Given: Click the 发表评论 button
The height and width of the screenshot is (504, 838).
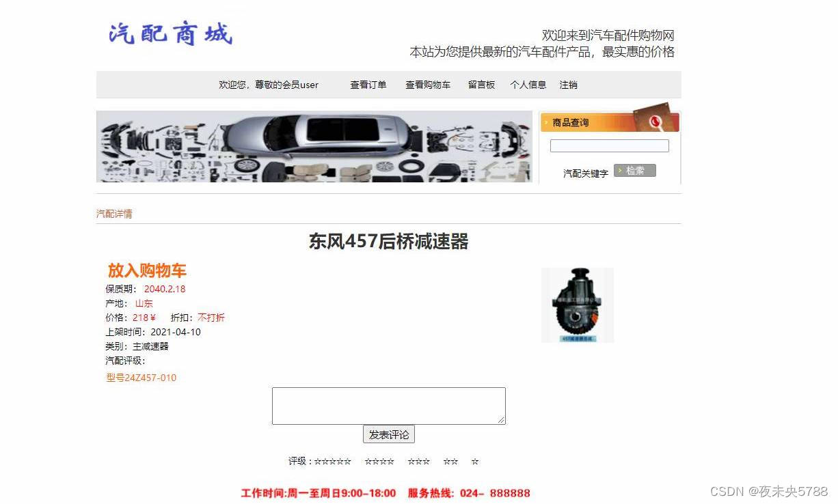Looking at the screenshot, I should tap(389, 434).
